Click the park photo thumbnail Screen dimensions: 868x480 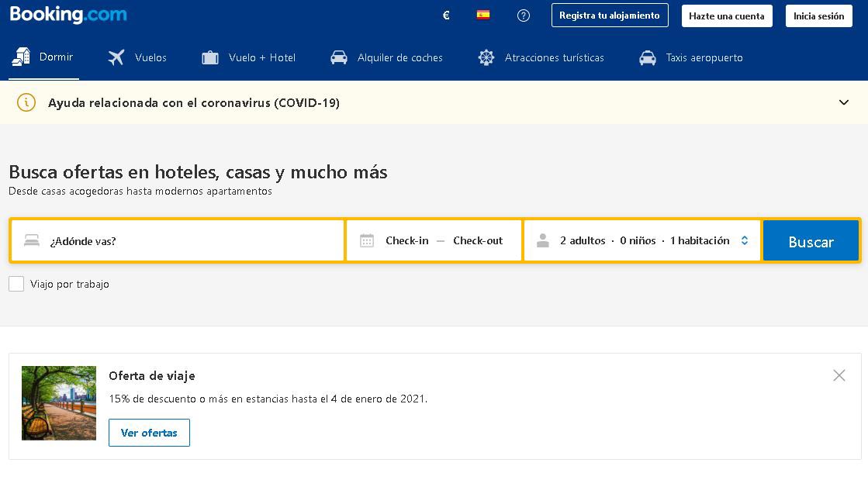pyautogui.click(x=58, y=402)
